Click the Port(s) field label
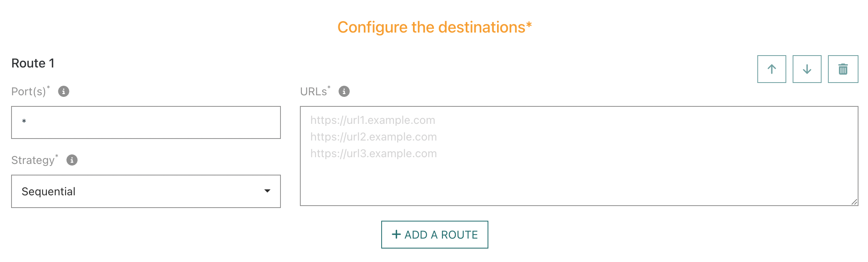868x262 pixels. click(x=29, y=92)
